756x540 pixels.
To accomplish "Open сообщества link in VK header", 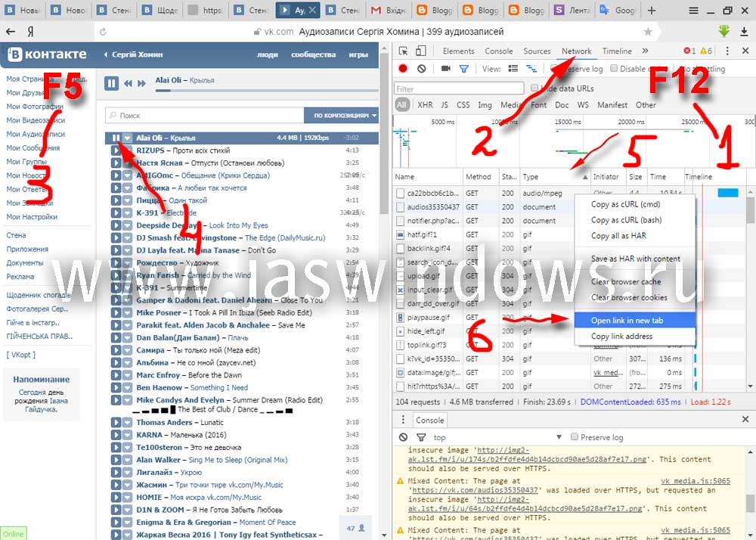I will (314, 55).
